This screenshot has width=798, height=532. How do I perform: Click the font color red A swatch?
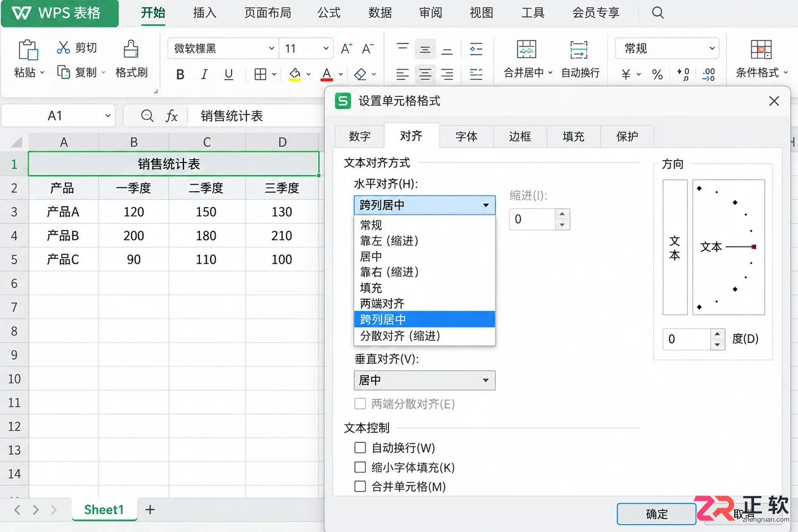coord(327,74)
